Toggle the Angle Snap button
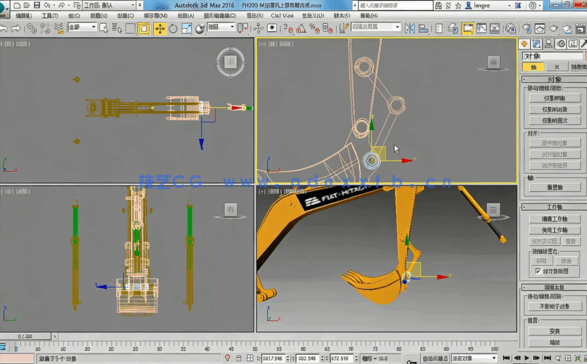Screen dimensions: 587x364 click(x=301, y=28)
